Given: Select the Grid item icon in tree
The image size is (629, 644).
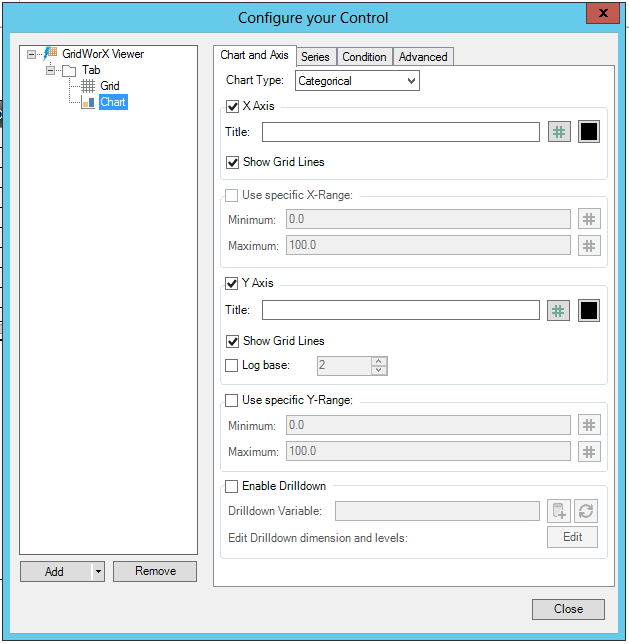Looking at the screenshot, I should [x=88, y=86].
